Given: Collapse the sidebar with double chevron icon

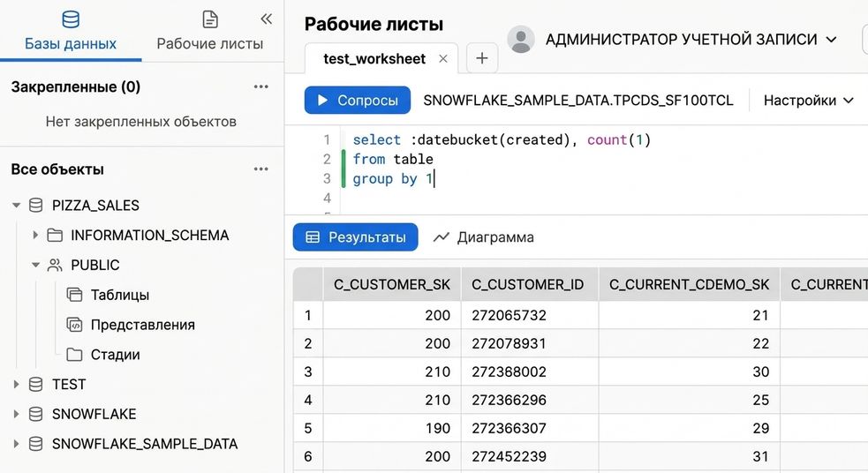Looking at the screenshot, I should coord(267,19).
